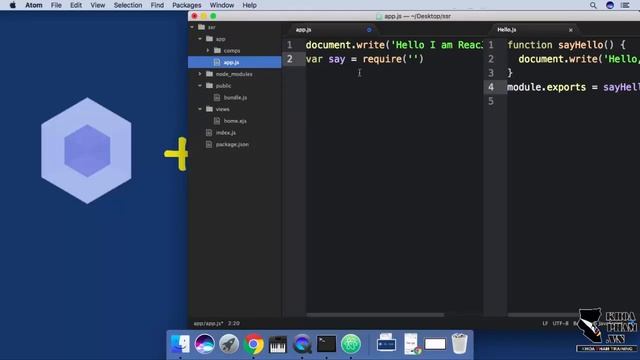Click the app/app.js path in status bar
640x360 pixels.
(x=208, y=323)
